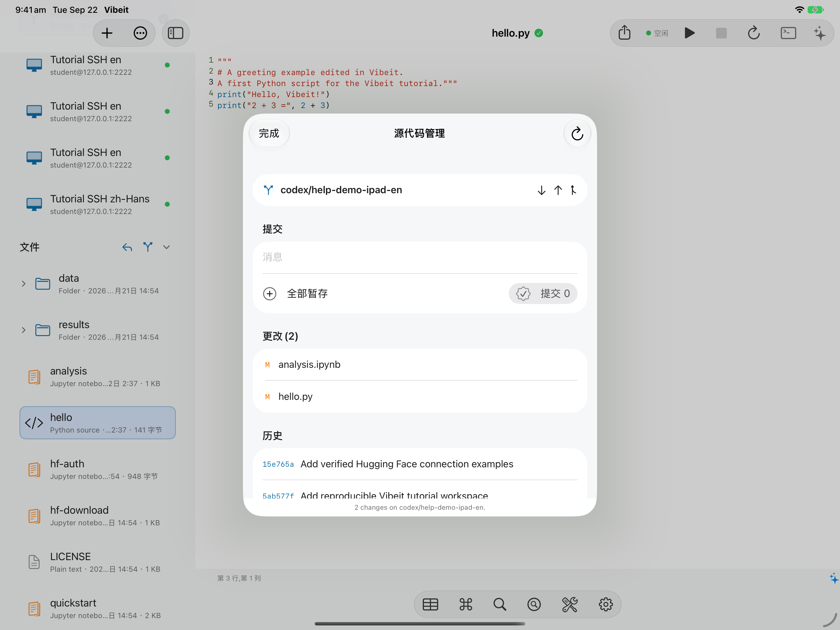Image resolution: width=840 pixels, height=630 pixels.
Task: Open the AI sparkle assistant in toolbar
Action: [x=820, y=33]
